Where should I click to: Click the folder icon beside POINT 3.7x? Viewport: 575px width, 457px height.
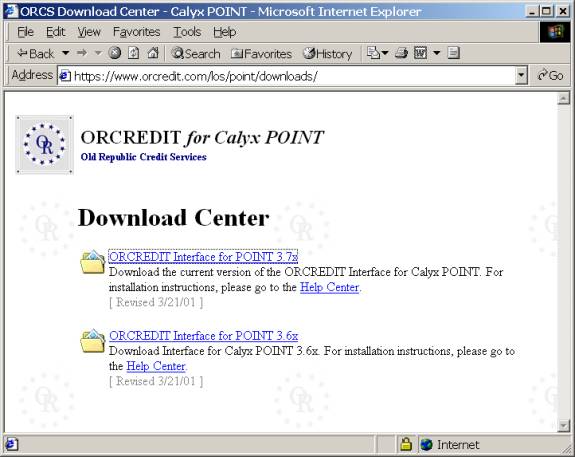[x=92, y=262]
